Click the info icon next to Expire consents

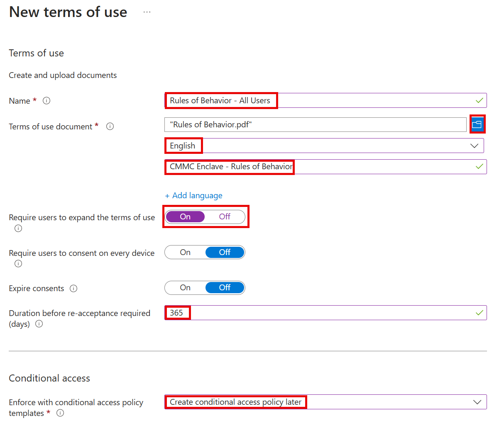click(73, 288)
